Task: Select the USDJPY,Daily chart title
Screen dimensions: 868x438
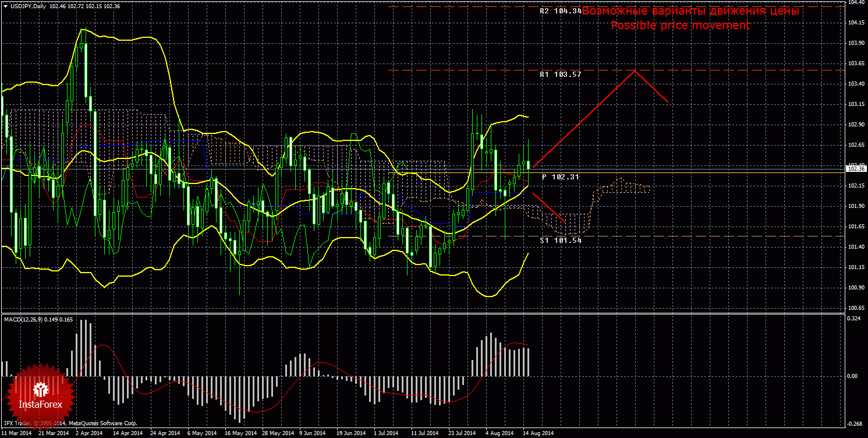Action: 29,6
